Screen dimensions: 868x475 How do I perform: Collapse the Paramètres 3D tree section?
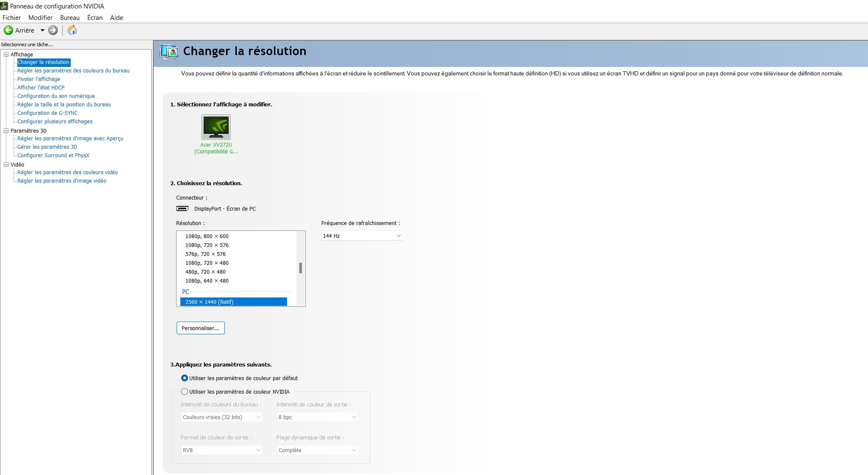[6, 131]
